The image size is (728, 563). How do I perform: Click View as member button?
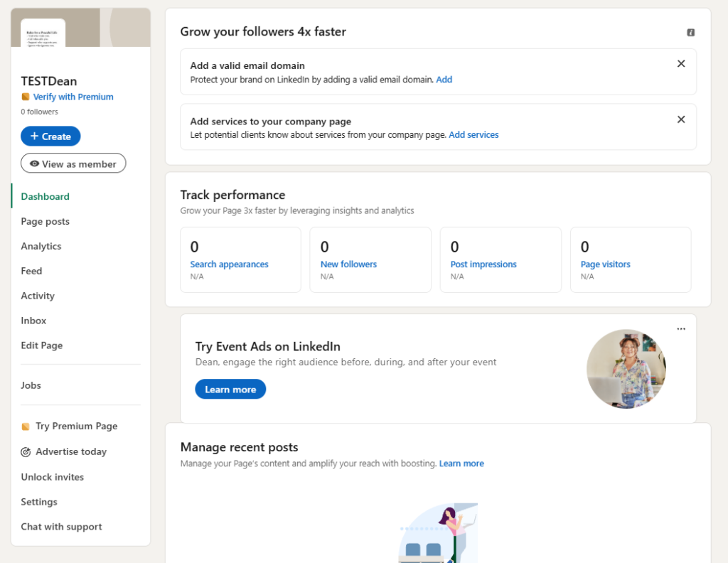coord(73,163)
